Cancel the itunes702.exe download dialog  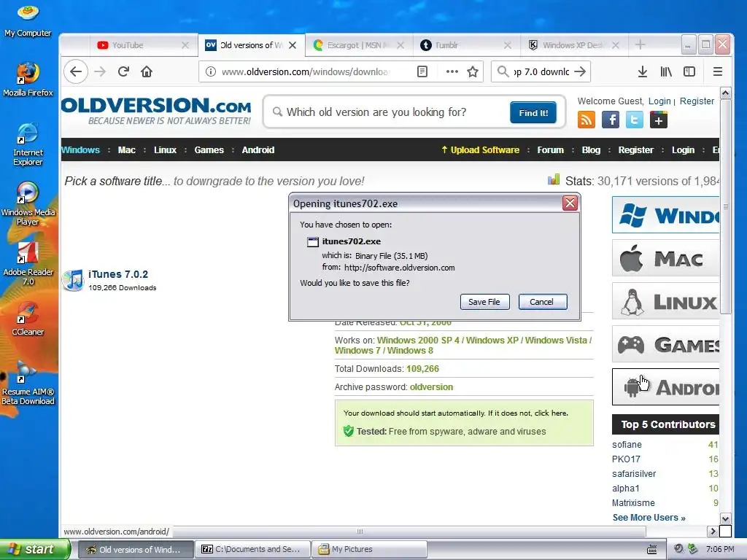tap(542, 302)
